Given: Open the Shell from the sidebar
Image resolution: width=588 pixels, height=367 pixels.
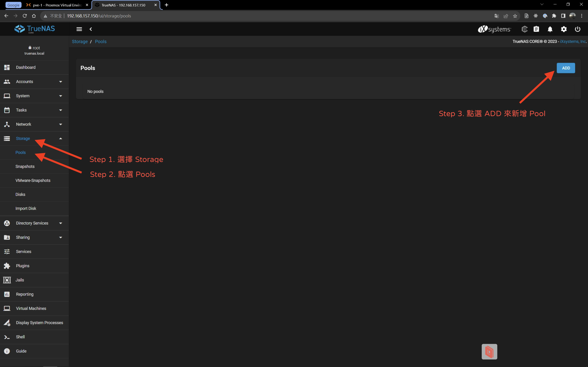Looking at the screenshot, I should pyautogui.click(x=20, y=337).
